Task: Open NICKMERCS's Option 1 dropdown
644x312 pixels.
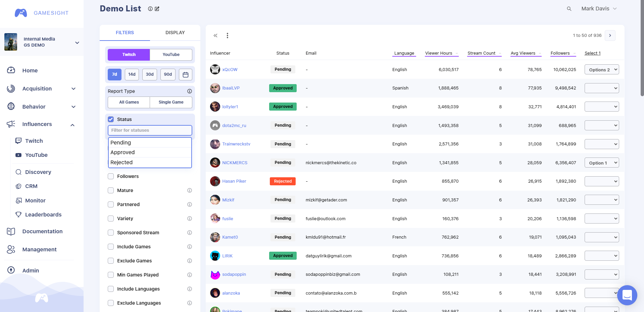Action: [602, 163]
